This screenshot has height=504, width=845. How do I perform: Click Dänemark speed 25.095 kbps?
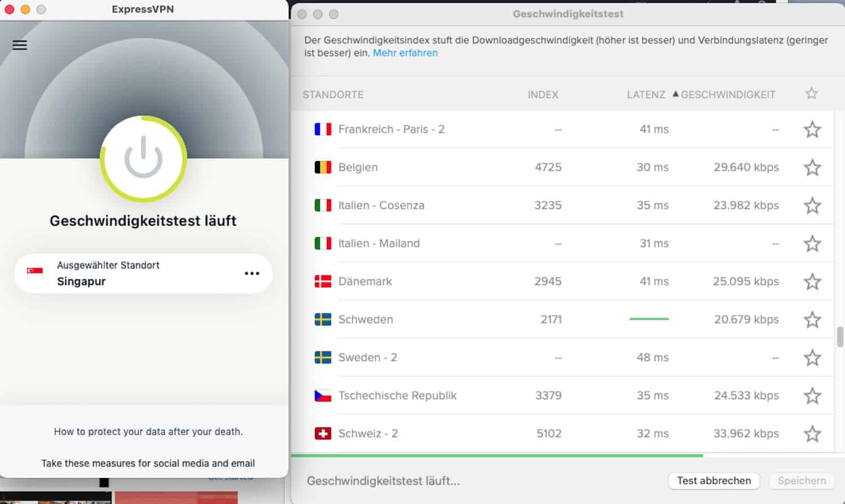[746, 282]
